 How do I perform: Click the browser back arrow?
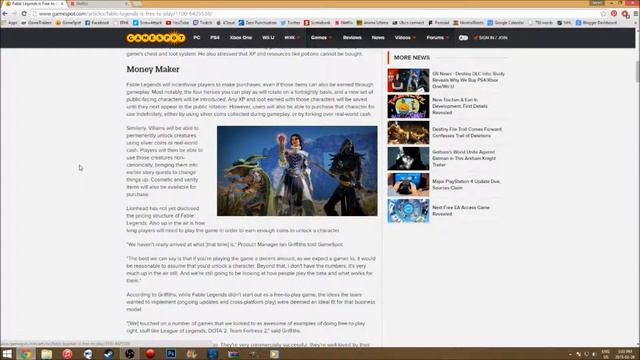click(x=5, y=13)
